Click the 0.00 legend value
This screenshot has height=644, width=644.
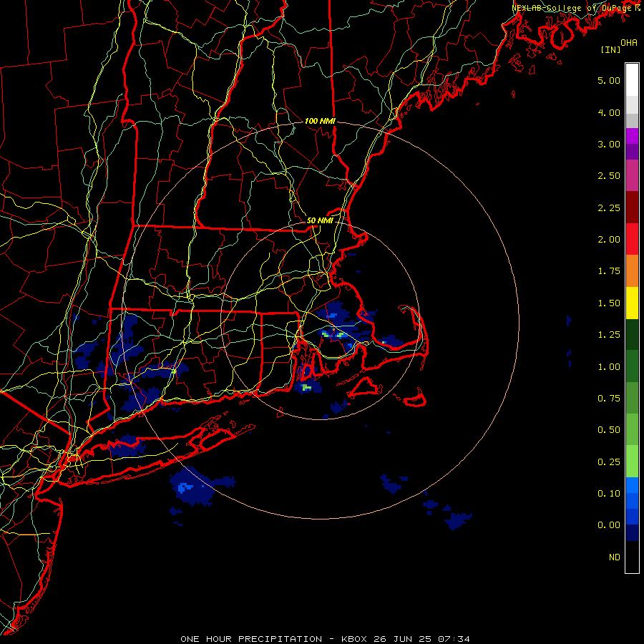click(x=609, y=525)
